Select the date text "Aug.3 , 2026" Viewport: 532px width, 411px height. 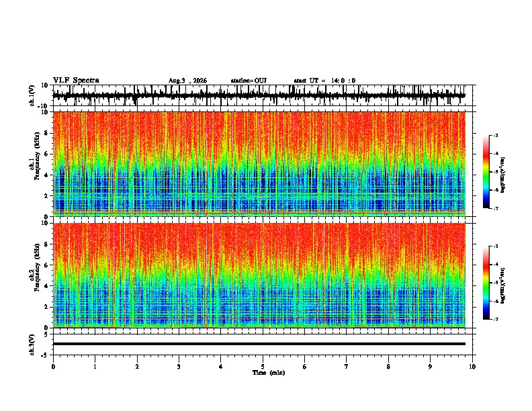pos(187,81)
